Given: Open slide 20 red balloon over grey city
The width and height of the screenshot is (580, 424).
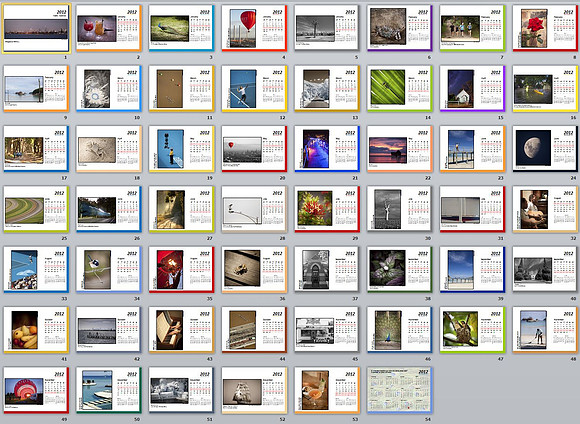Looking at the screenshot, I should click(x=254, y=149).
